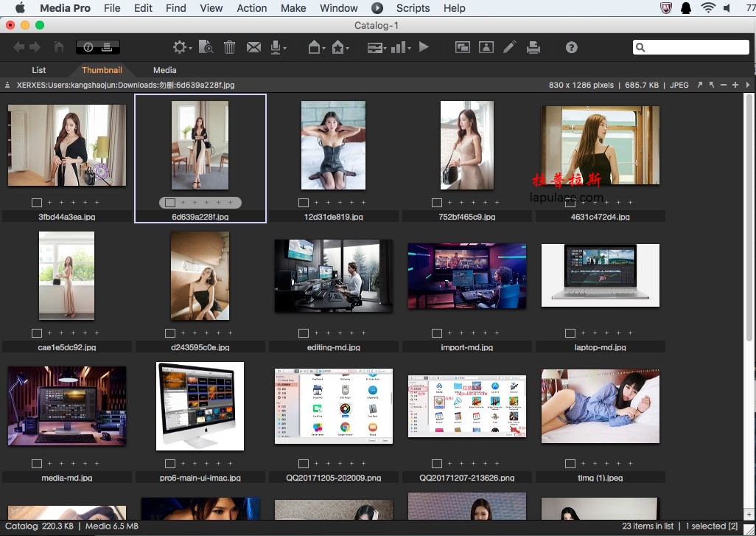756x536 pixels.
Task: Tick the label checkbox for 6d639a228f.jpg
Action: (169, 203)
